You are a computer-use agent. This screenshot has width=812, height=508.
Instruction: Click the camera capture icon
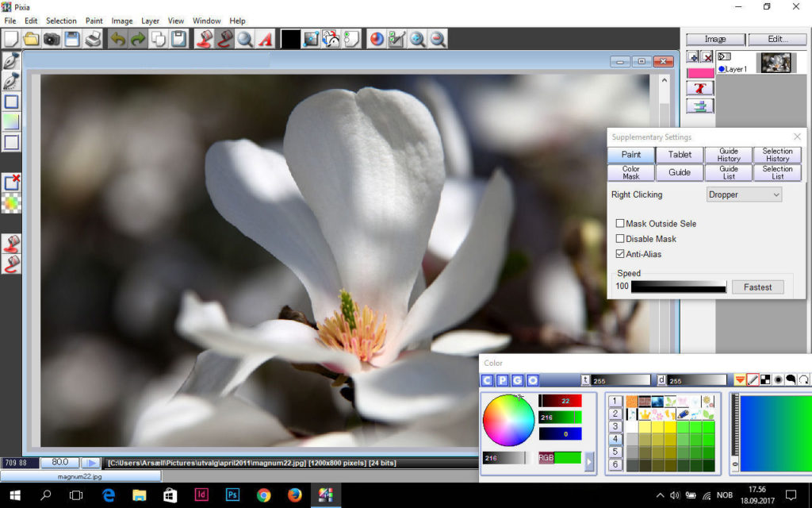[x=52, y=39]
